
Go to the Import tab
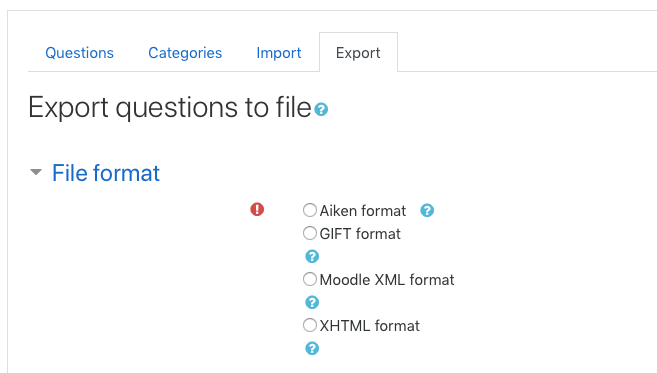click(x=279, y=53)
